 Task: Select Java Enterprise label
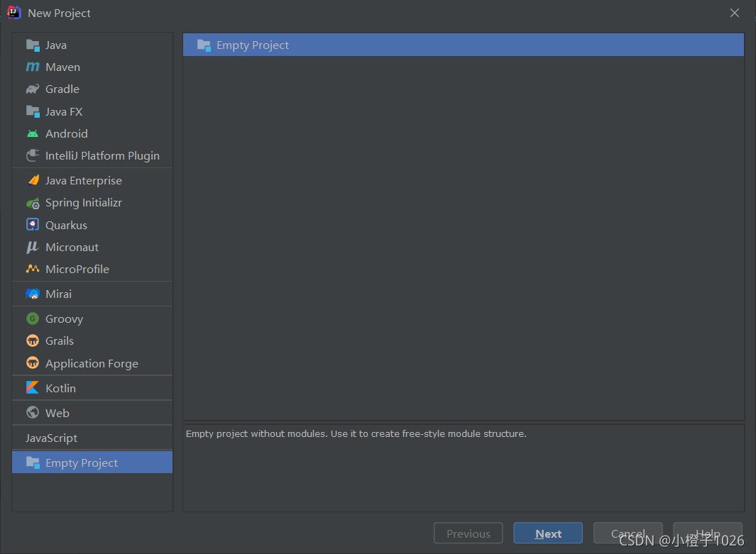click(84, 181)
